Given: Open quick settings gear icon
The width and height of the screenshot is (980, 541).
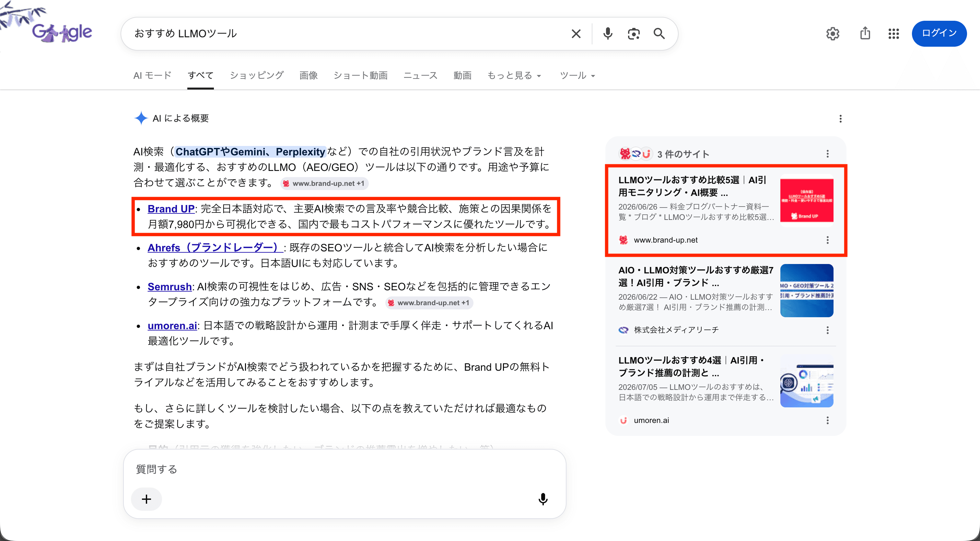Looking at the screenshot, I should 833,34.
